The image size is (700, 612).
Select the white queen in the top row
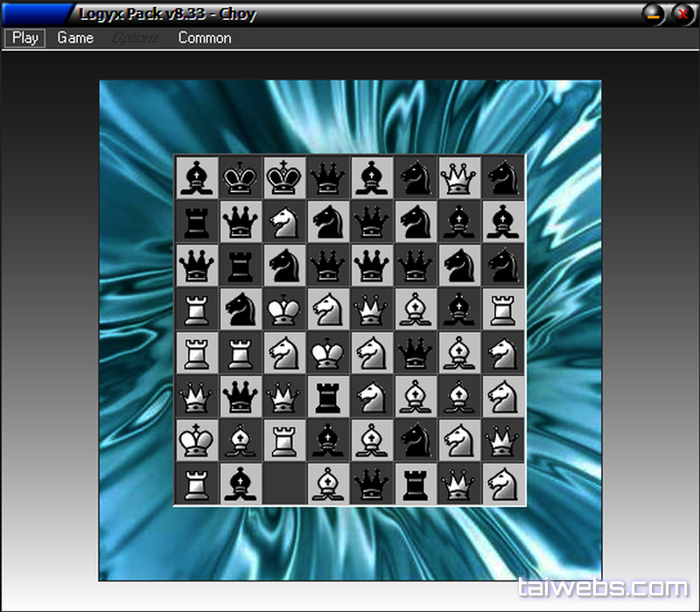coord(459,177)
